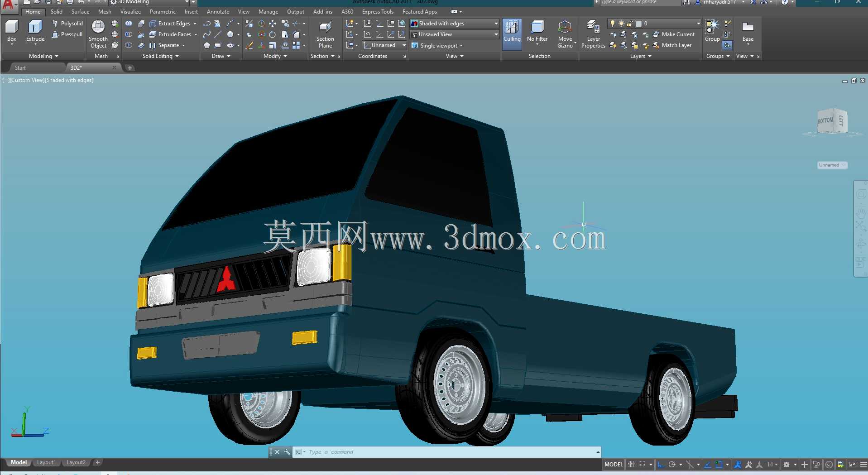Click the layer 0 color swatch
This screenshot has width=868, height=475.
pyautogui.click(x=639, y=24)
